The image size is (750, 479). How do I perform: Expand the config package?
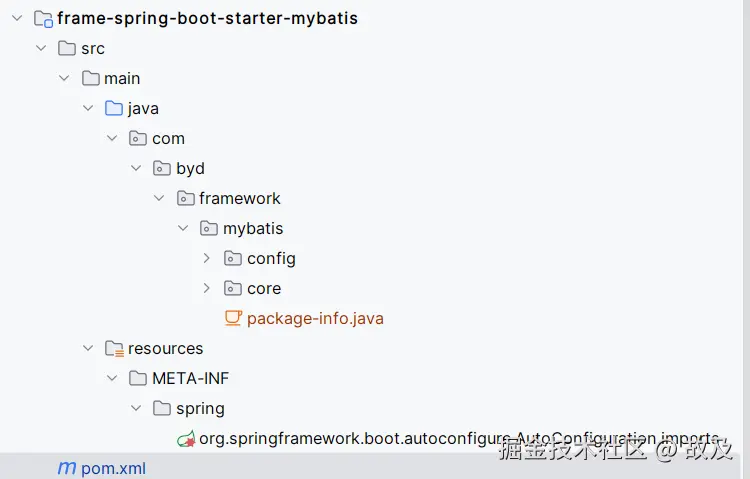(x=206, y=258)
